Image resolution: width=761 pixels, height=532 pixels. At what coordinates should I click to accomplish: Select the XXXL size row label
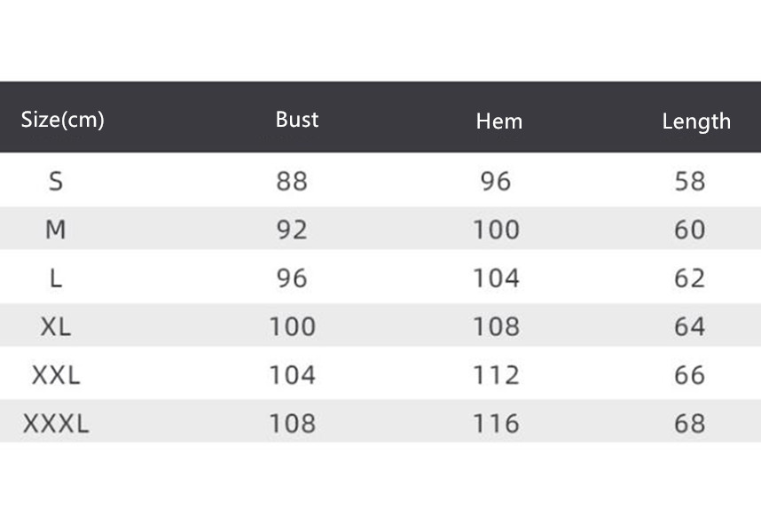[x=56, y=424]
